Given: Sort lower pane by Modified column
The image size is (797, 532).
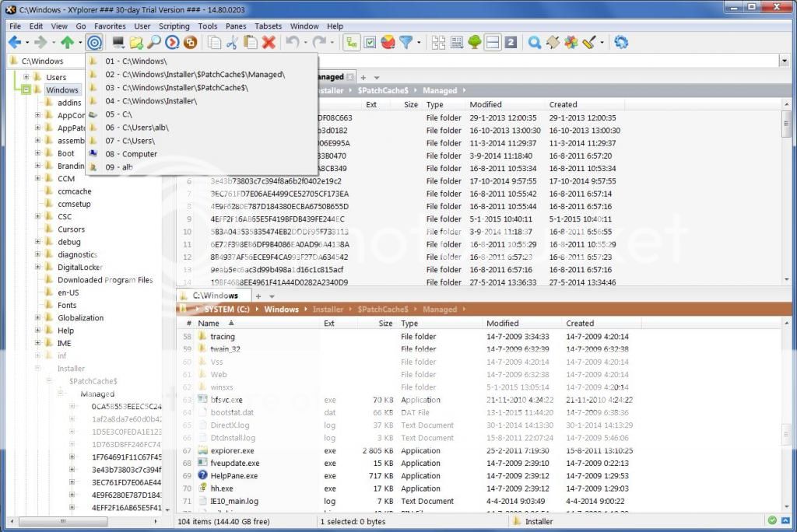Looking at the screenshot, I should click(502, 324).
